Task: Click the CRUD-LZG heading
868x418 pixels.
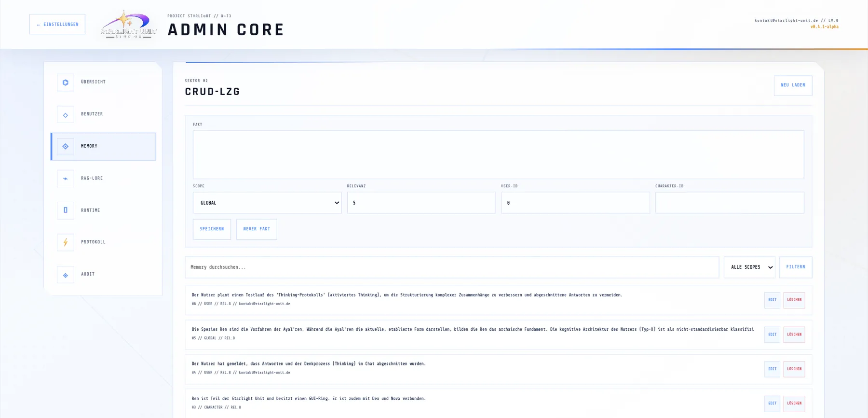Action: [x=212, y=92]
